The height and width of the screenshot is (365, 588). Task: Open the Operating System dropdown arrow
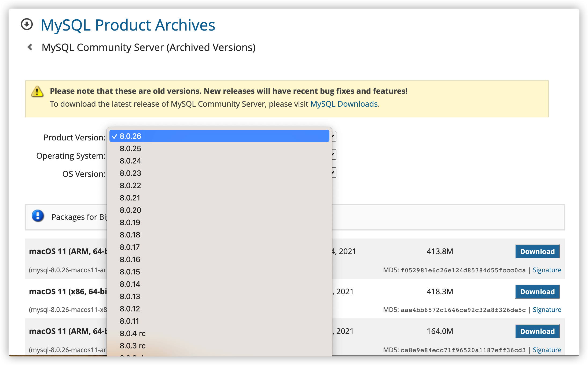point(333,155)
